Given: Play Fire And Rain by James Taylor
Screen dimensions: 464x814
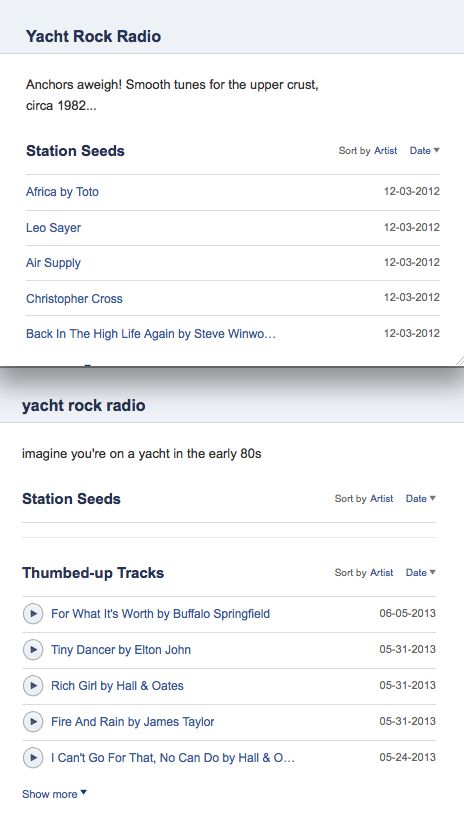Looking at the screenshot, I should pyautogui.click(x=33, y=722).
